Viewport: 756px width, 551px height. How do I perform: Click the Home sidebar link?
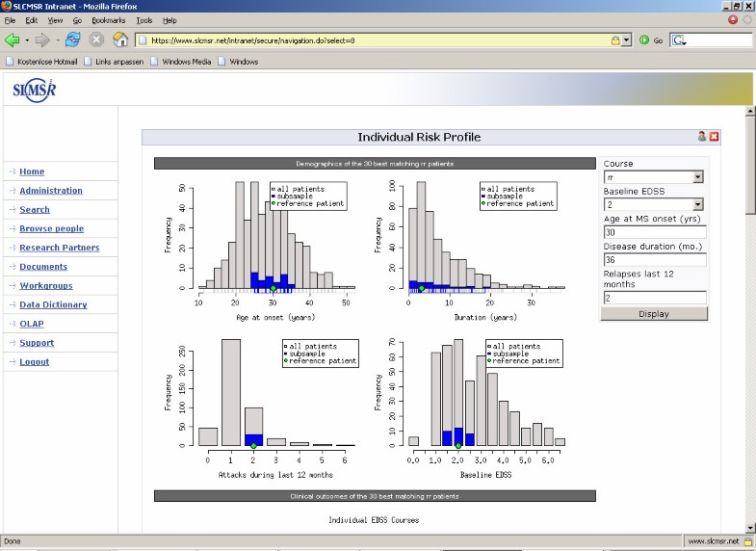tap(32, 171)
